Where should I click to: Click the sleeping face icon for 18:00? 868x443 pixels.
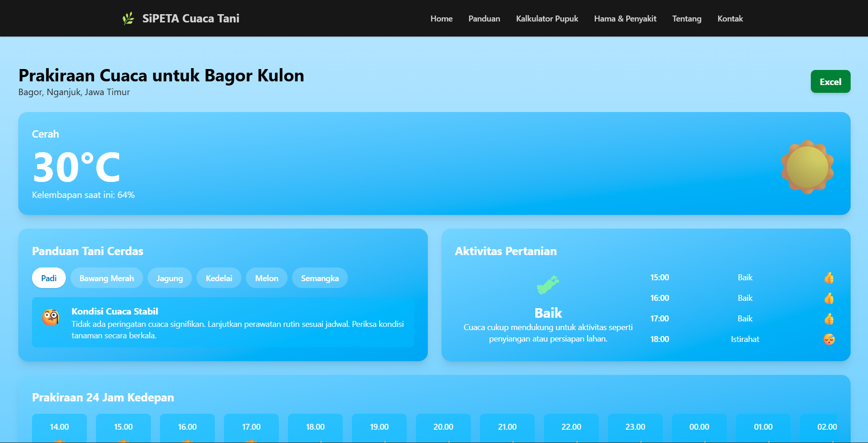[829, 339]
